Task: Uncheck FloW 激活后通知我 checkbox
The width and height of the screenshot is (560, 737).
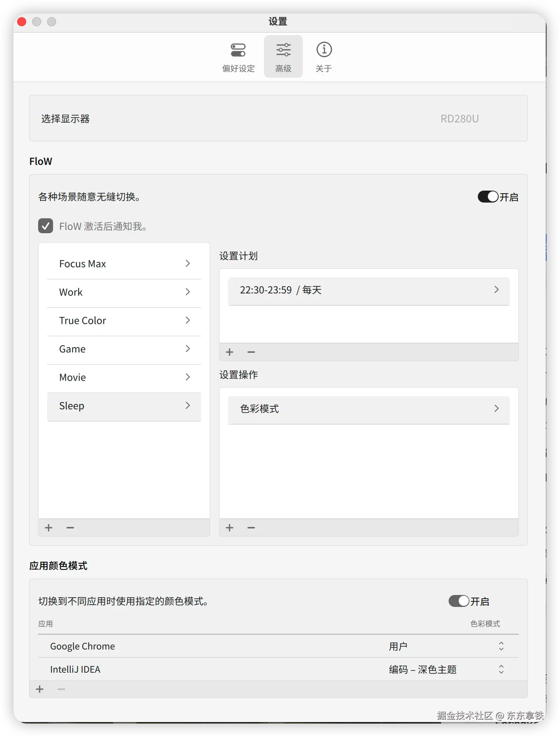Action: coord(46,226)
